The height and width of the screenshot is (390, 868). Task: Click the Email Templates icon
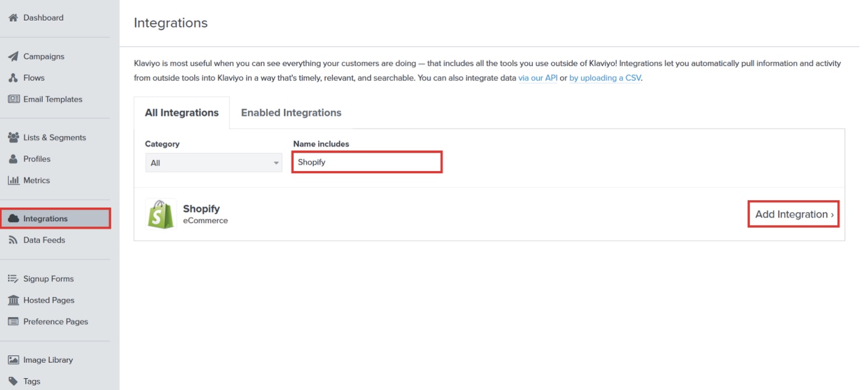point(13,99)
